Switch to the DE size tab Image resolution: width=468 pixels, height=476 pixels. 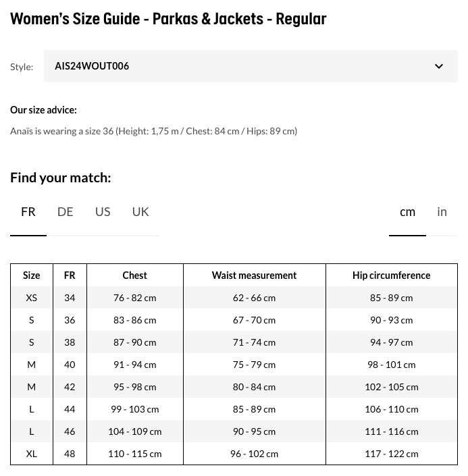click(x=66, y=212)
